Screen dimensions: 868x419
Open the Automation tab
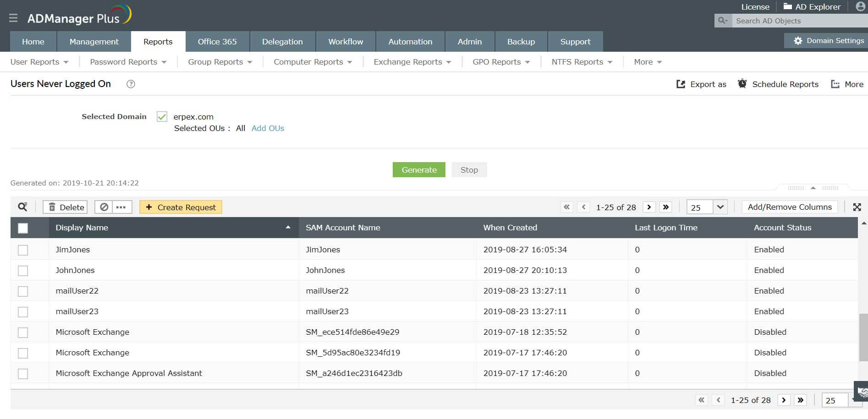point(410,42)
